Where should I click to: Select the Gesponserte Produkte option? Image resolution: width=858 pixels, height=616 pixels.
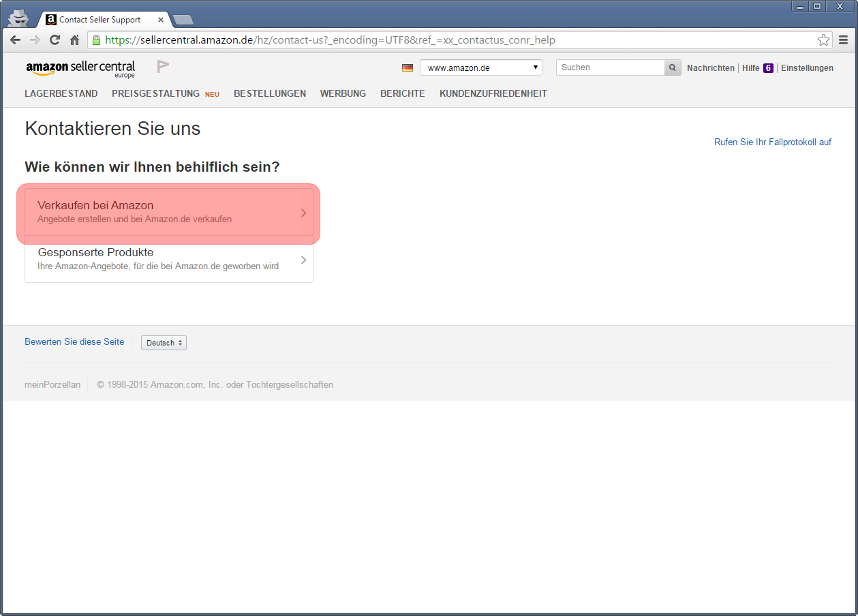pos(169,259)
